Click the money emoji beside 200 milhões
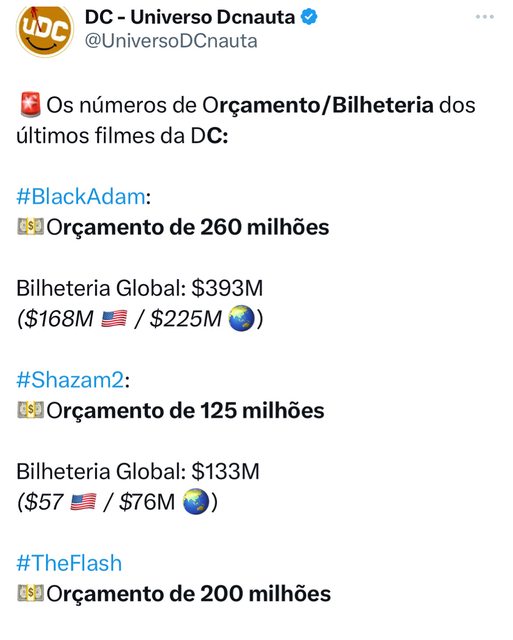Image resolution: width=513 pixels, height=640 pixels. (x=30, y=593)
